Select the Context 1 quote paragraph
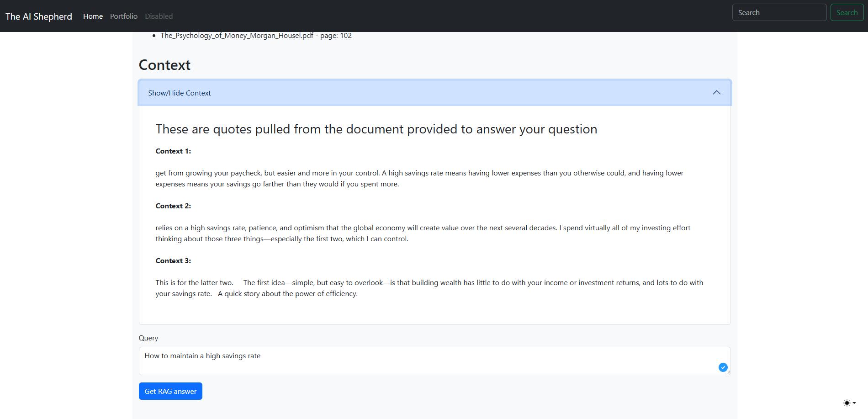 click(x=411, y=178)
